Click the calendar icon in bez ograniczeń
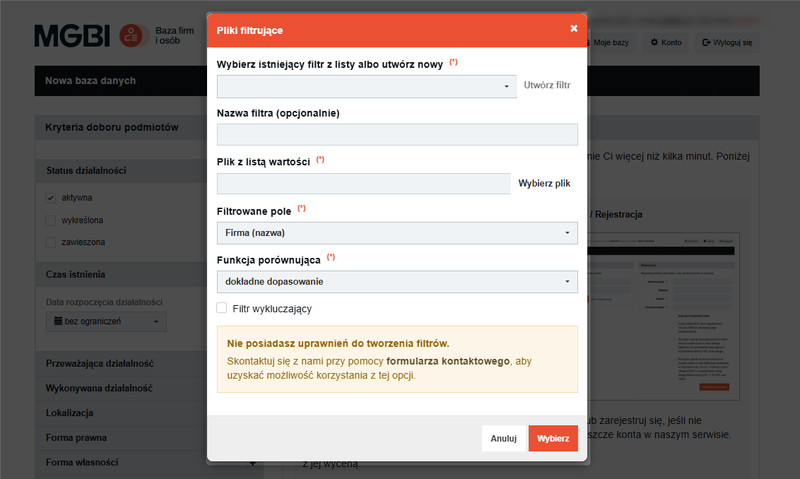The image size is (800, 479). [x=56, y=322]
